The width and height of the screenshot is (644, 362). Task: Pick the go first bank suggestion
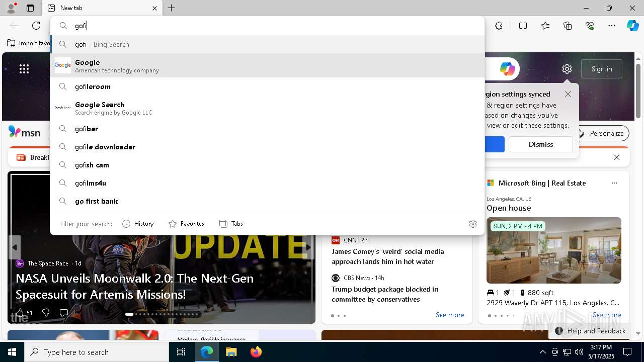(268, 201)
